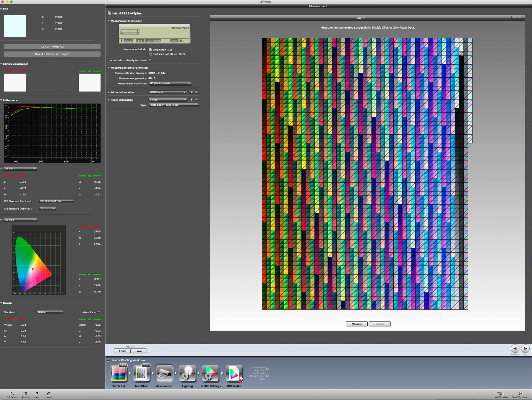Open the Lighting workflow step
Viewport: 532px width, 400px height.
click(x=187, y=373)
